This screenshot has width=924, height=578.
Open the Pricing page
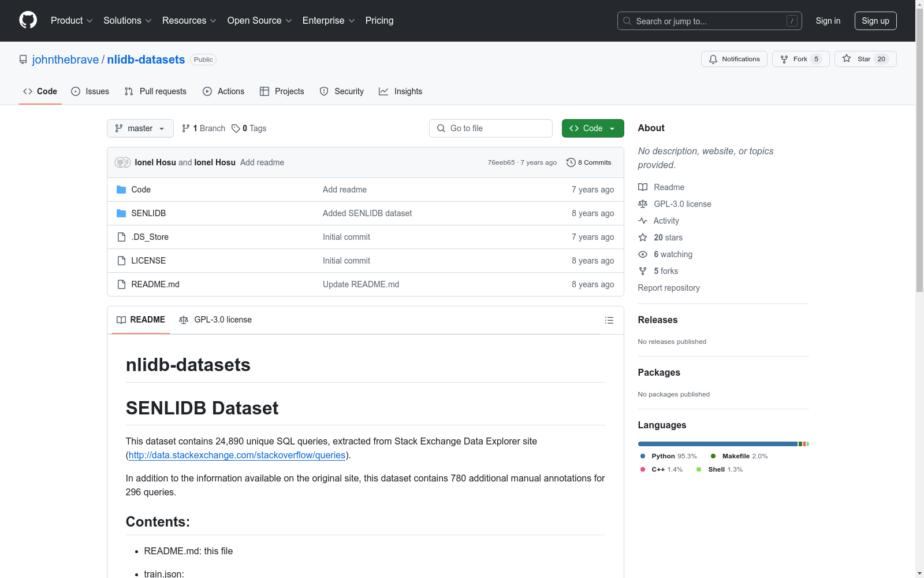(379, 21)
